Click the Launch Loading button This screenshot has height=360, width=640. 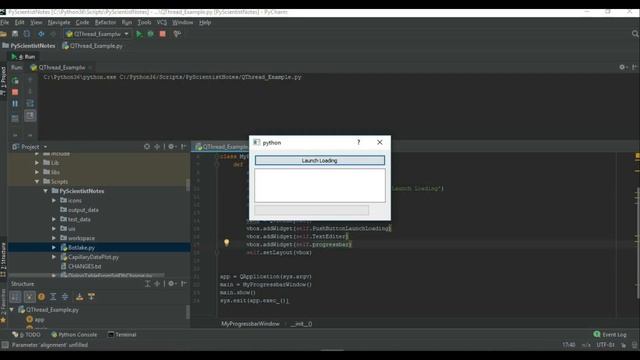point(320,160)
